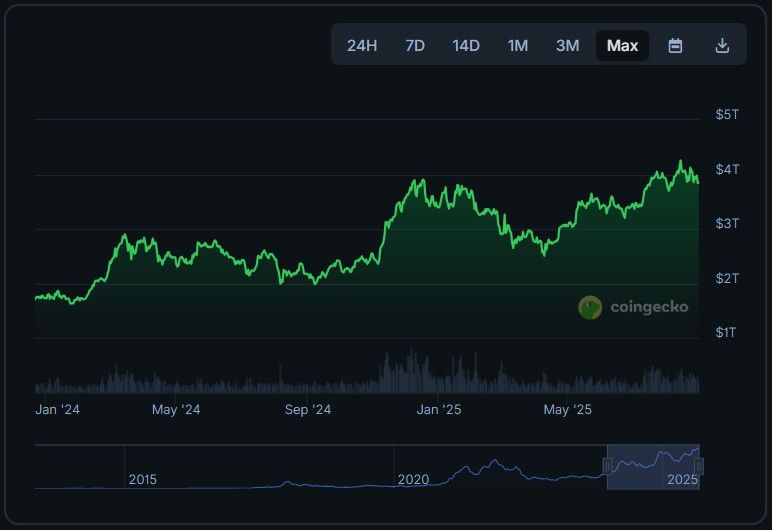Click the download chart icon

click(722, 45)
